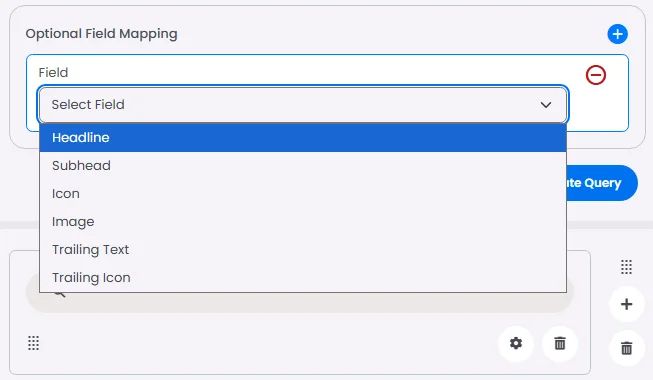Add a new optional field mapping
This screenshot has height=380, width=653.
tap(617, 34)
